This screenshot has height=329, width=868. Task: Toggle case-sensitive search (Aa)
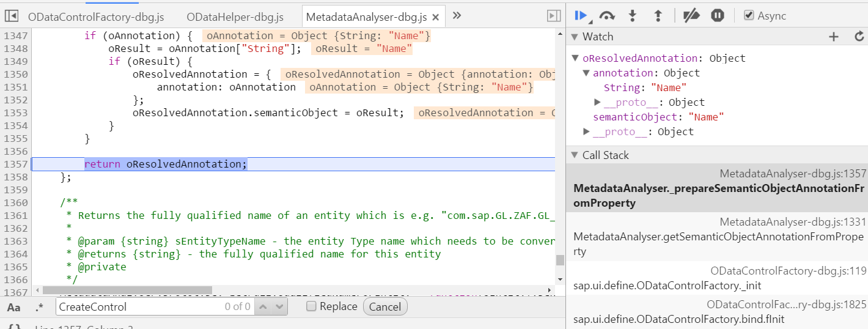[13, 307]
